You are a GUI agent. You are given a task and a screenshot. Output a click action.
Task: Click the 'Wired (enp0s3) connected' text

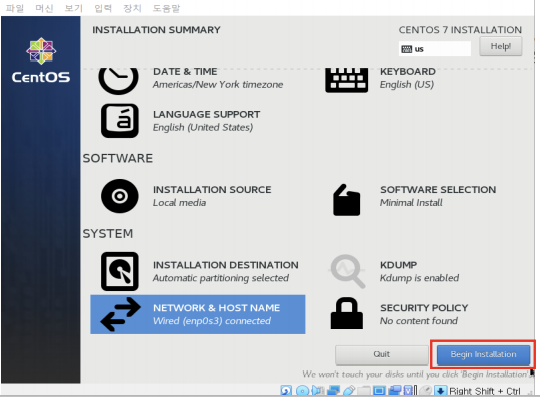[212, 321]
